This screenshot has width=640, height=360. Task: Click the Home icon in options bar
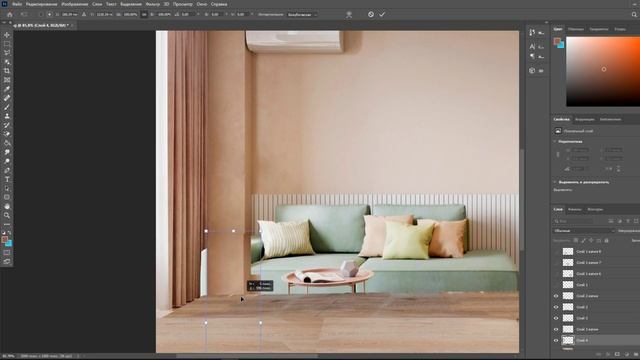point(10,14)
